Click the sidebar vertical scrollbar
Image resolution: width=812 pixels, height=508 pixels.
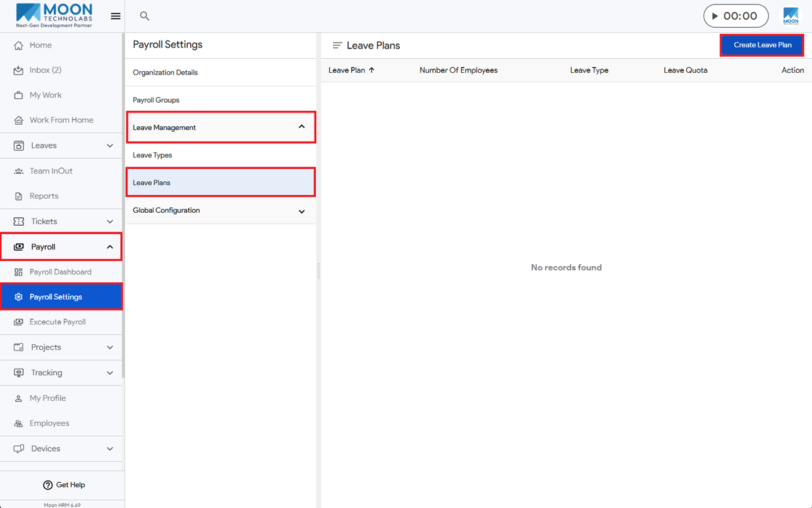[x=123, y=206]
